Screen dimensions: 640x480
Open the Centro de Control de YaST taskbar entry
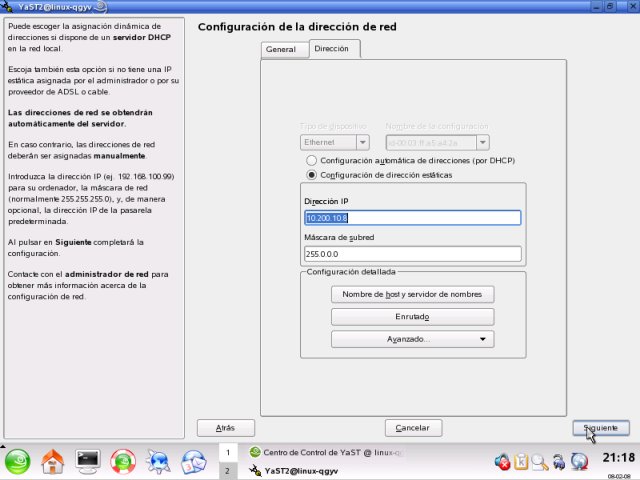point(327,452)
